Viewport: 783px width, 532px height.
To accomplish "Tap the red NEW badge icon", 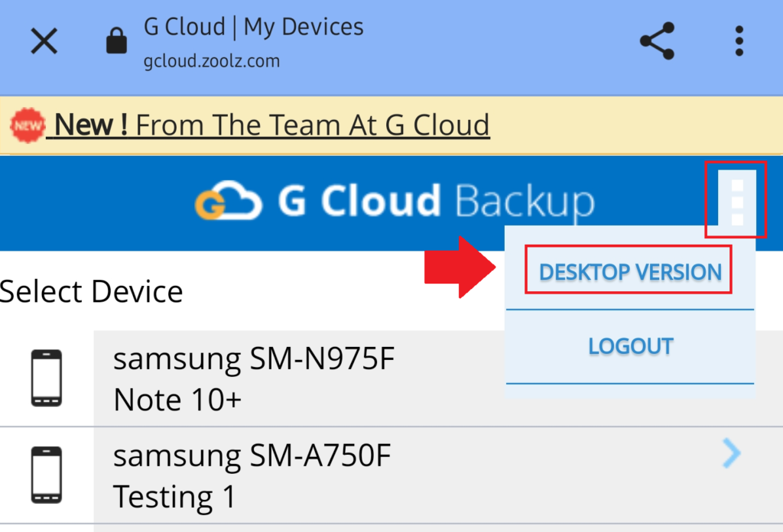I will [x=26, y=124].
